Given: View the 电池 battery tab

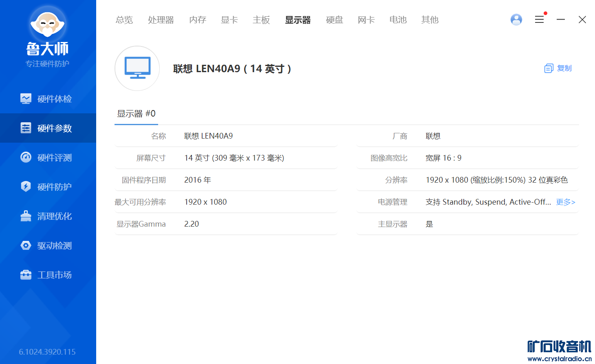Looking at the screenshot, I should [398, 20].
